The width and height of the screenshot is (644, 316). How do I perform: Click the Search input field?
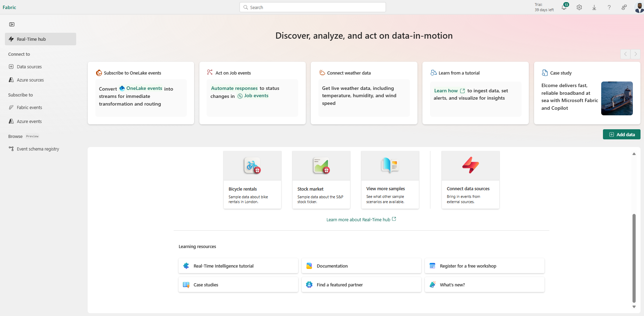312,7
